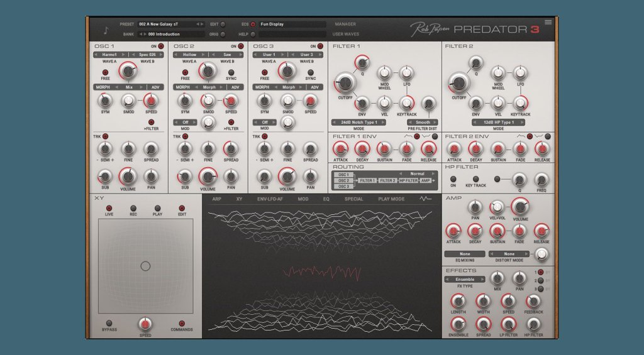Click the OSC 1 wave morph knob
Viewport: 644px width, 355px height.
(128, 71)
